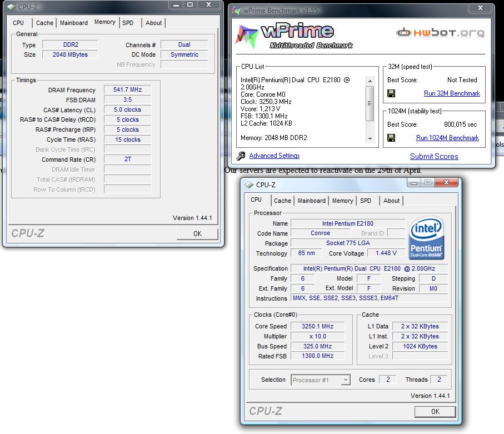504x434 pixels.
Task: Open Cache tab in lower CPU-Z window
Action: (282, 201)
